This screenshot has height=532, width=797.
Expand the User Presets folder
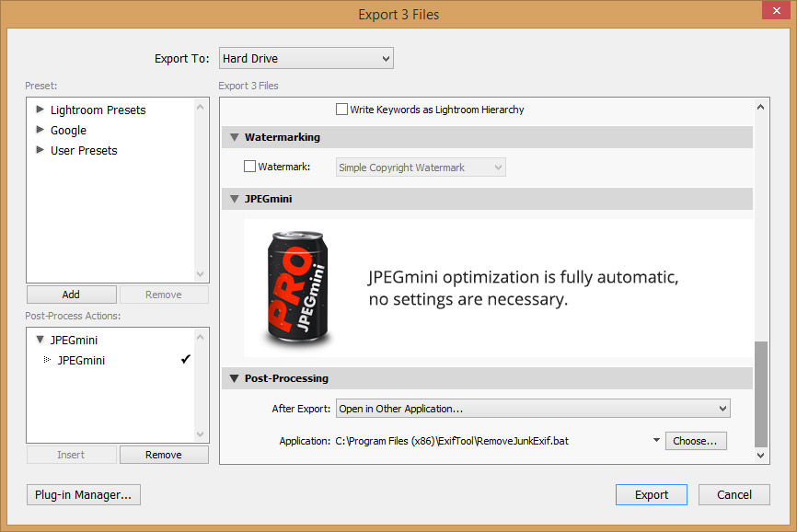click(x=40, y=150)
